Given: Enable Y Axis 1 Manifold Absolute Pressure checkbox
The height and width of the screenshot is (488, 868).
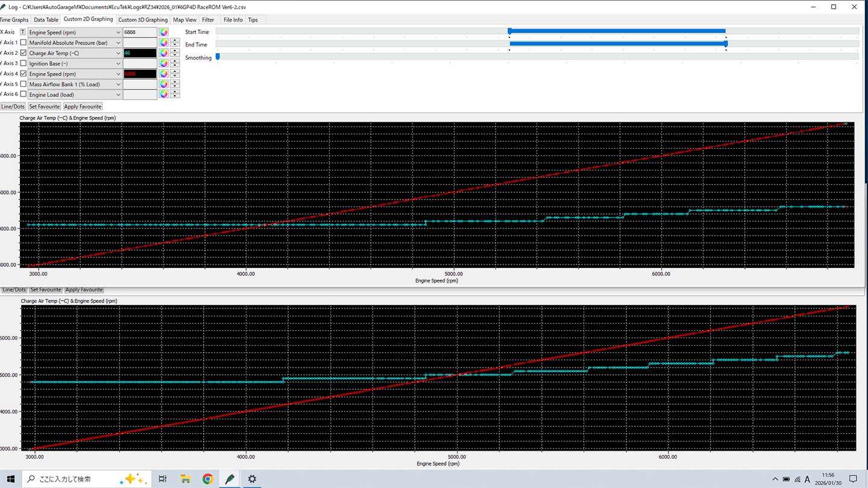Looking at the screenshot, I should (x=24, y=43).
